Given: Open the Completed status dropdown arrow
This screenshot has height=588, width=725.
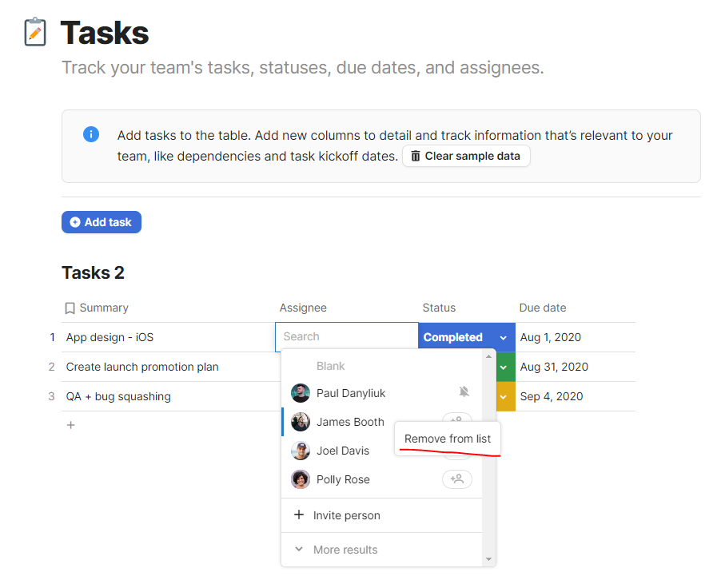Looking at the screenshot, I should click(503, 338).
